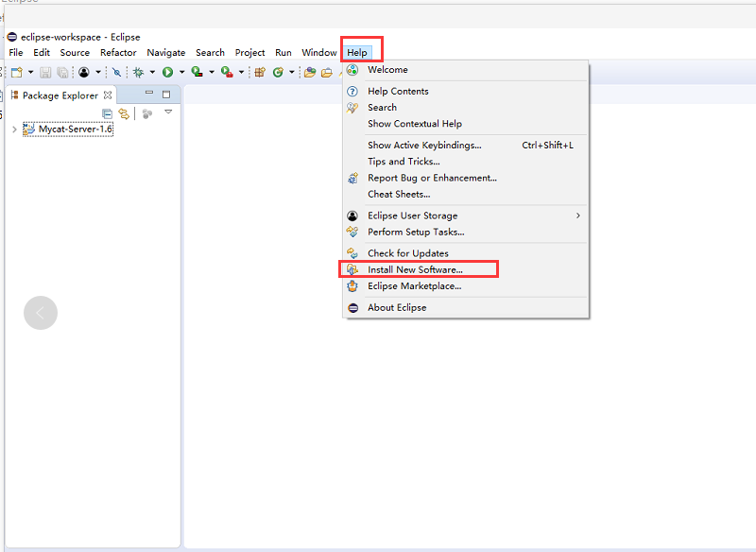Open the Run dropdown arrow

click(x=181, y=73)
